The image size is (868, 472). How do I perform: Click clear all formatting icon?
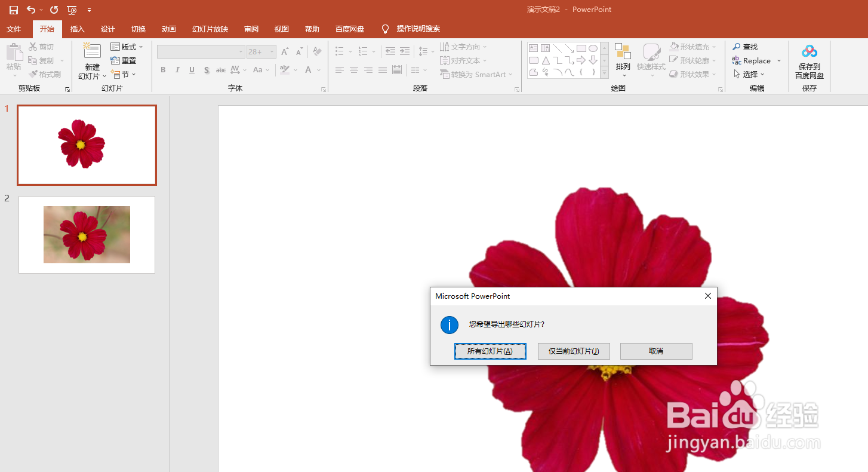pyautogui.click(x=317, y=52)
